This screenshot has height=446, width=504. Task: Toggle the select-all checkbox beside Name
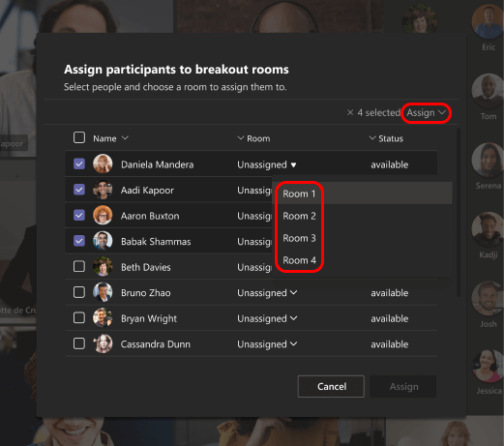pos(79,137)
